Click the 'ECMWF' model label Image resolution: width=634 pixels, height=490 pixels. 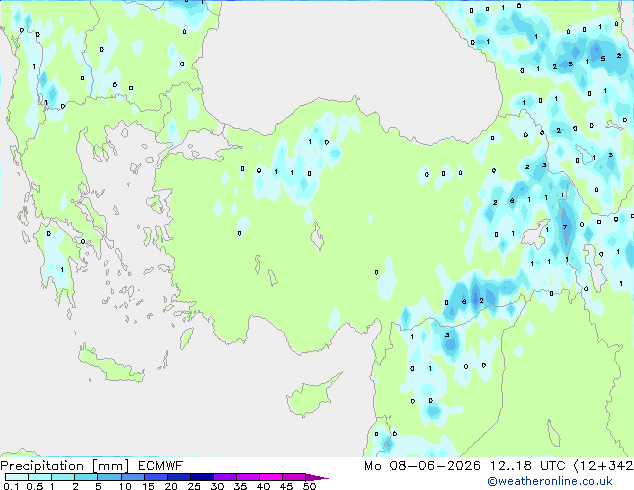[161, 466]
